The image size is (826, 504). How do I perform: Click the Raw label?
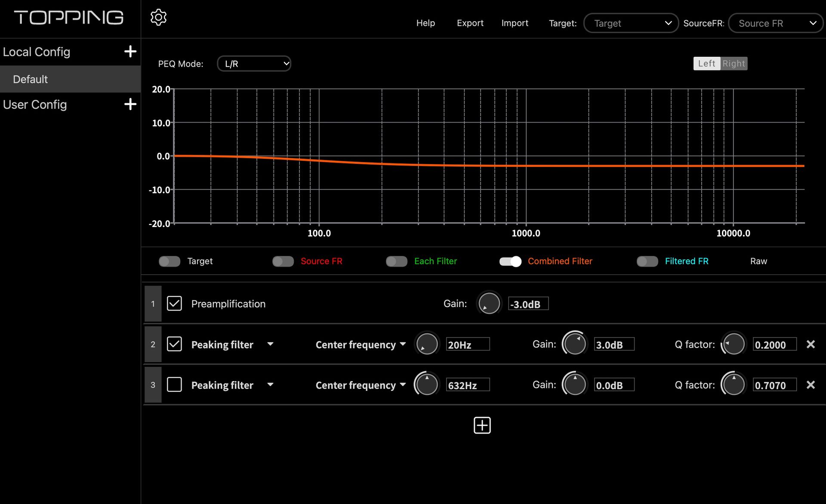click(758, 261)
